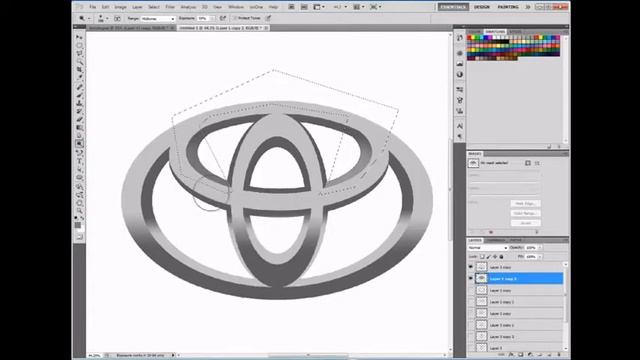Hide the selected blue layer's eye
This screenshot has width=640, height=360.
(471, 278)
